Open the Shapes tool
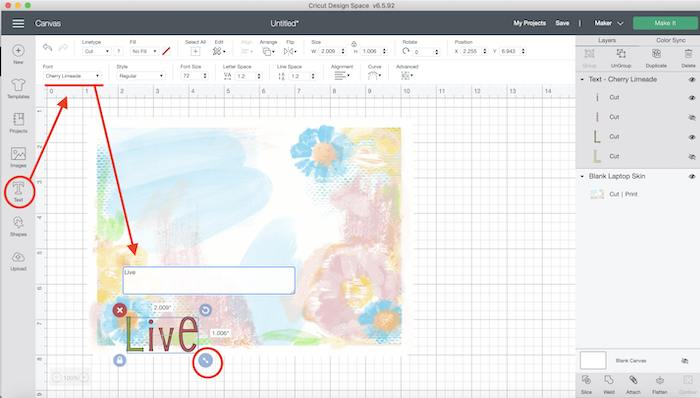 coord(18,226)
